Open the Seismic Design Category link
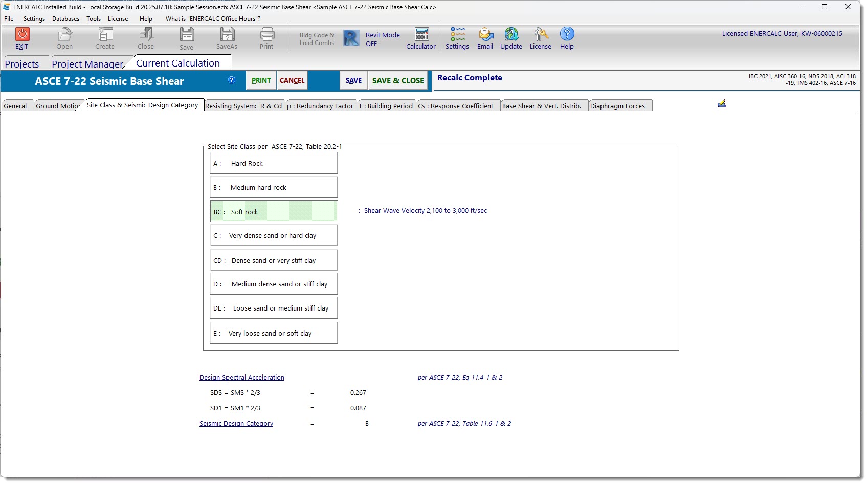The image size is (868, 485). tap(236, 424)
